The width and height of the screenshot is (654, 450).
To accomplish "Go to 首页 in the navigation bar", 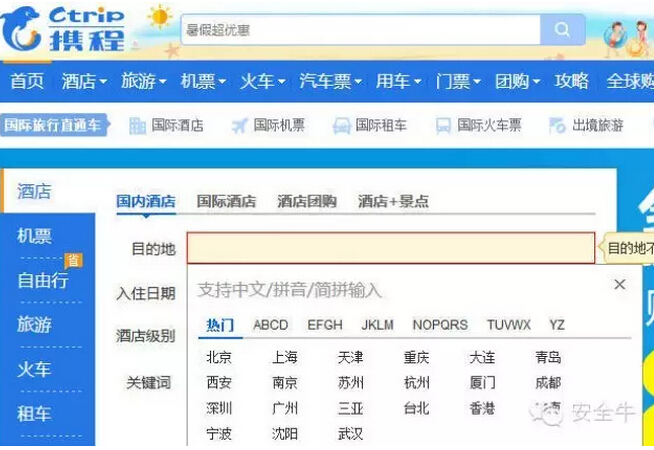I will 27,81.
